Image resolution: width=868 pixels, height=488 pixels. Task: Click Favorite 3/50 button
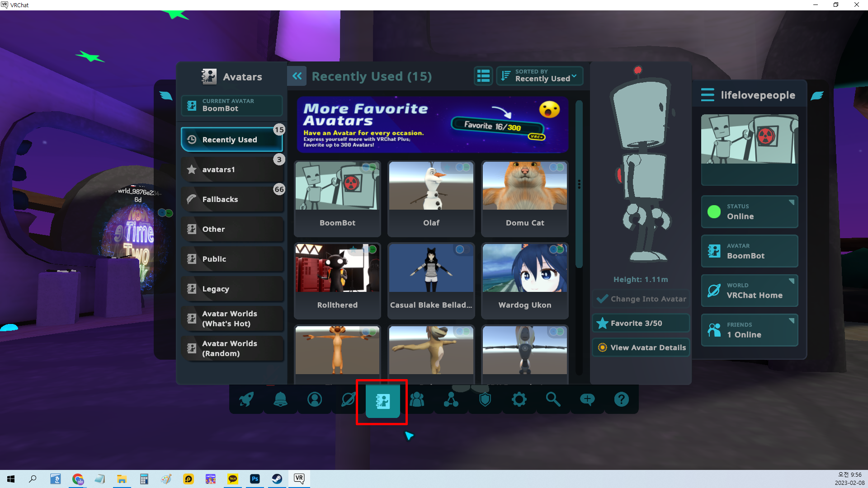point(641,323)
